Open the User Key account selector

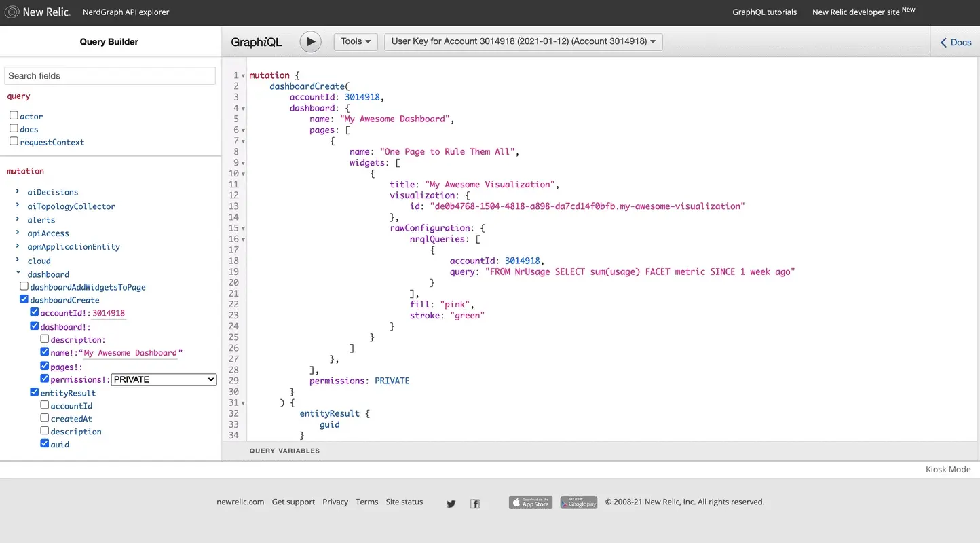coord(523,41)
